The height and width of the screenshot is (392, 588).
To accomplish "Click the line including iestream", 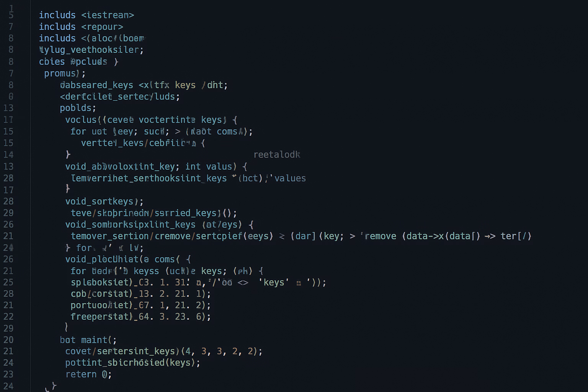I will point(86,15).
